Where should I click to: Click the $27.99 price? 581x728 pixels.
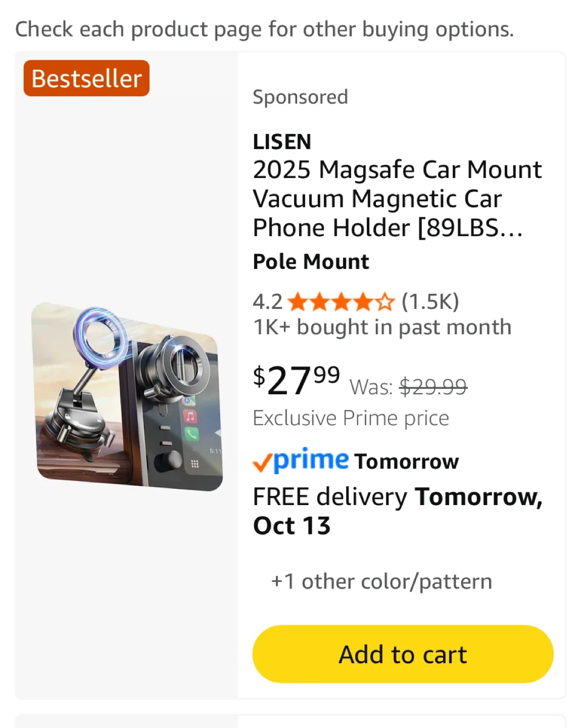tap(296, 380)
